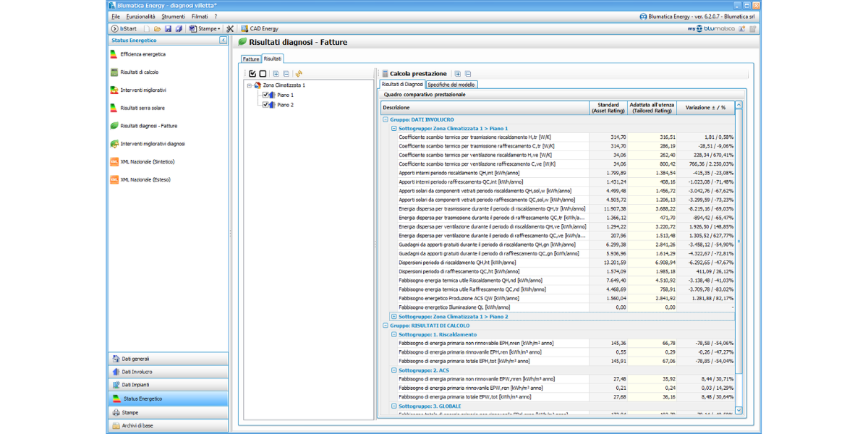Click the table's vertical scrollbar down arrow

739,410
